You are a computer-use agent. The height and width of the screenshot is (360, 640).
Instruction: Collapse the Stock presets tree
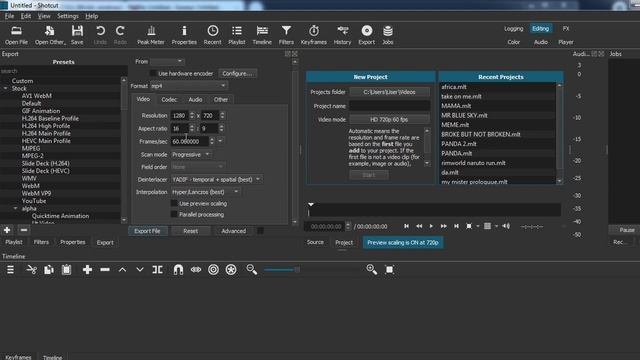(6, 89)
